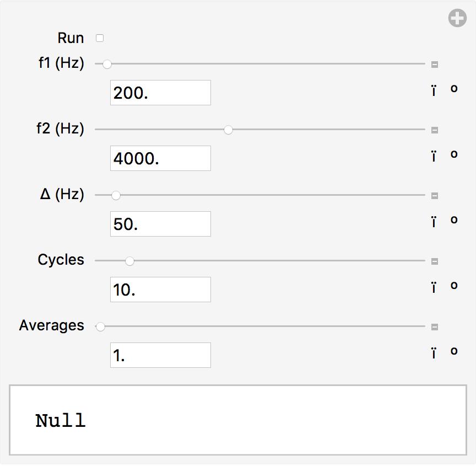This screenshot has height=466, width=476.
Task: Click the gray plus icon at panel corner
Action: (457, 18)
